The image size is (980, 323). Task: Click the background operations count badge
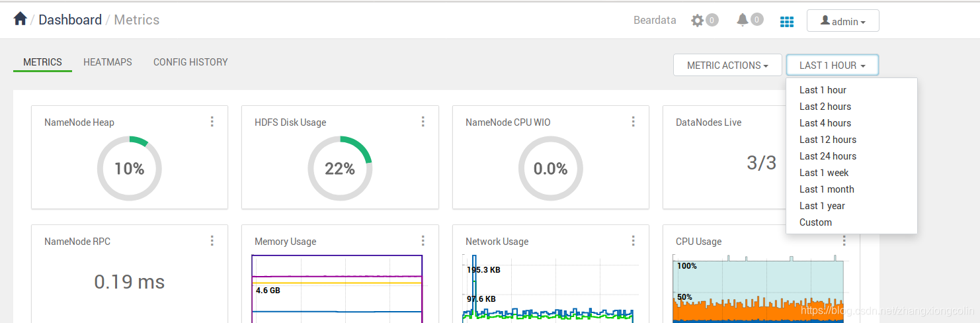pyautogui.click(x=712, y=20)
